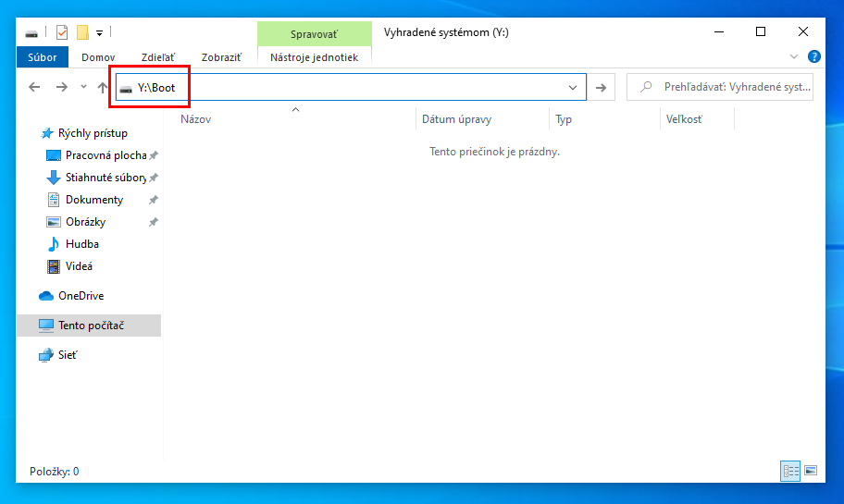Expand the address bar history dropdown
844x504 pixels.
click(573, 87)
